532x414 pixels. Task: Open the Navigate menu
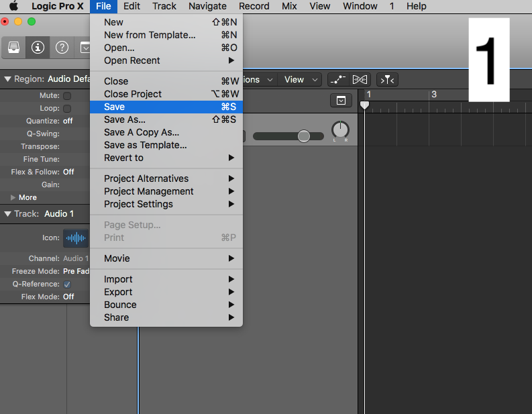coord(208,6)
